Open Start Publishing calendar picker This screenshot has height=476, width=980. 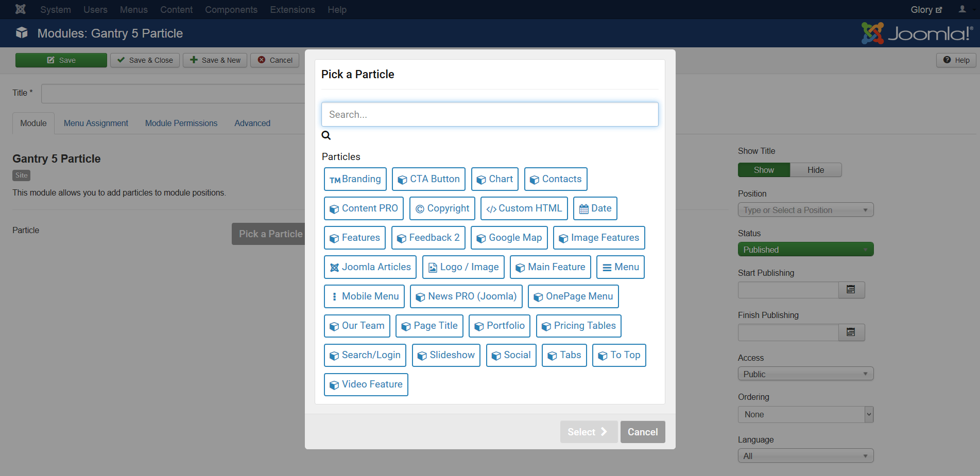(851, 290)
